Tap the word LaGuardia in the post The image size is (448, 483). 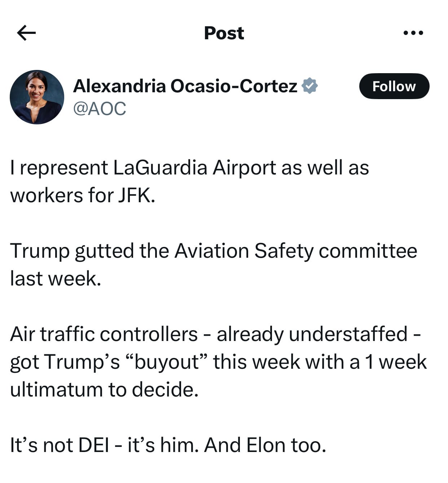click(160, 168)
